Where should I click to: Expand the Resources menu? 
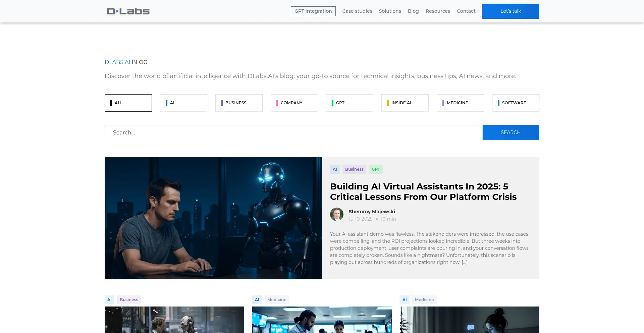(437, 11)
